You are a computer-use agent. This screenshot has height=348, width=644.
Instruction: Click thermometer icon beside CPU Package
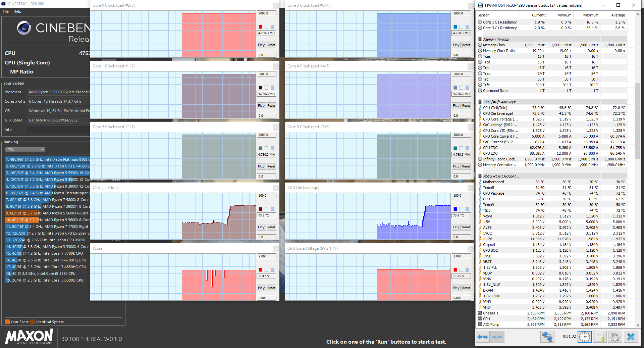point(480,193)
